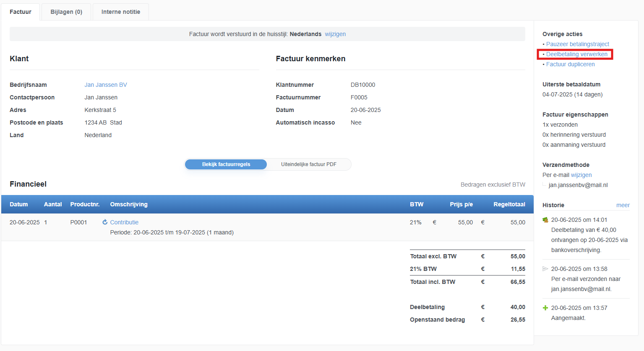The width and height of the screenshot is (644, 351).
Task: Open Deelbetaling verwerken action
Action: tap(576, 54)
